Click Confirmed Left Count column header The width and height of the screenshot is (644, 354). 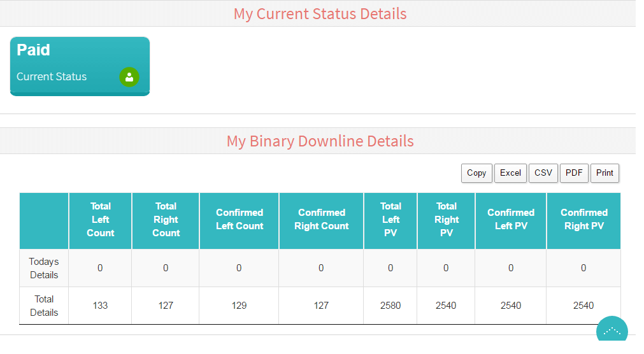239,220
